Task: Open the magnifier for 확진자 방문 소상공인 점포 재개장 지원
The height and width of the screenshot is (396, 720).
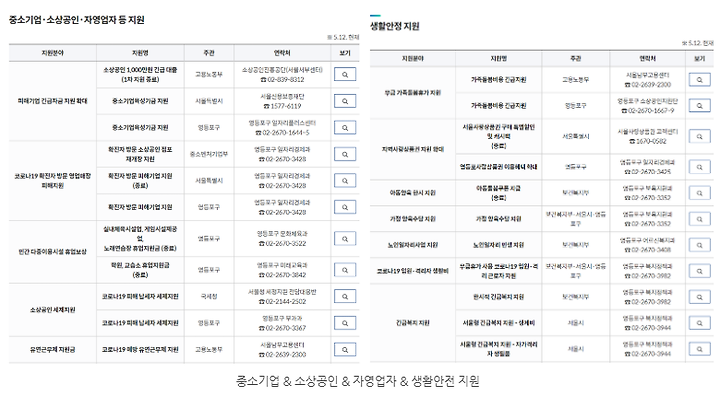Action: pos(345,154)
